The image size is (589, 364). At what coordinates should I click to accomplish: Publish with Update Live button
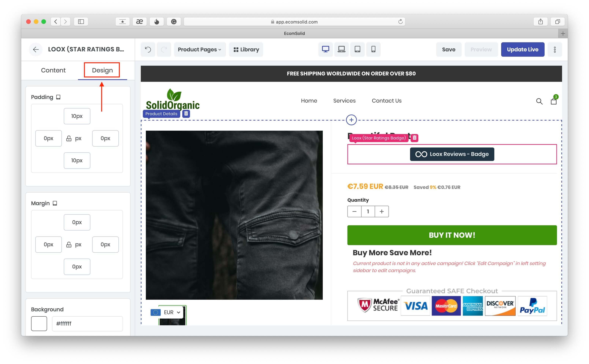click(523, 49)
